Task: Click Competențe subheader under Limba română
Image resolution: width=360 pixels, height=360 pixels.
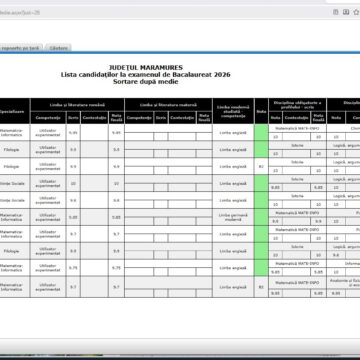Action: [48, 118]
